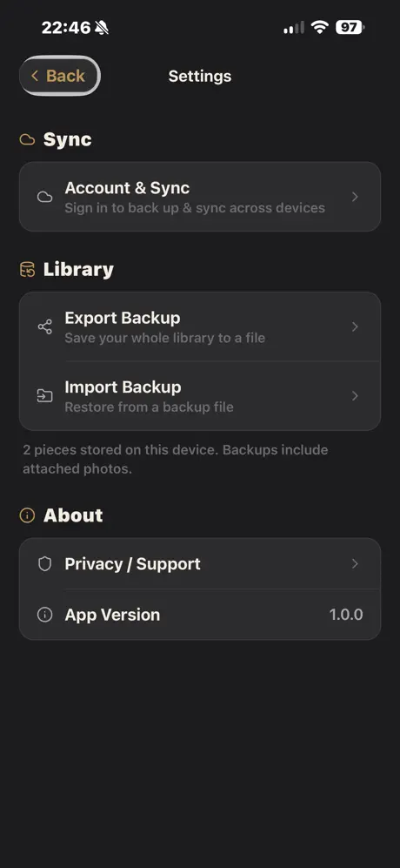
Task: Go back using the Back button
Action: click(x=60, y=76)
